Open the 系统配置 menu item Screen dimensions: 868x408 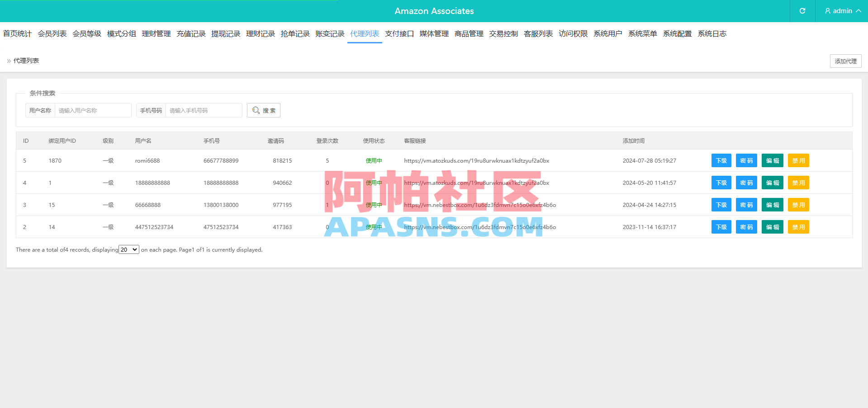point(677,33)
